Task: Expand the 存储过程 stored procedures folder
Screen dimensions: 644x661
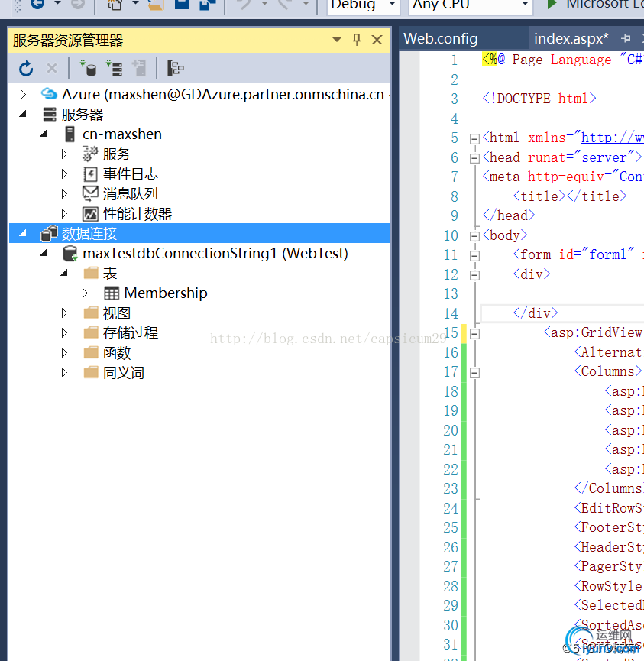Action: 64,332
